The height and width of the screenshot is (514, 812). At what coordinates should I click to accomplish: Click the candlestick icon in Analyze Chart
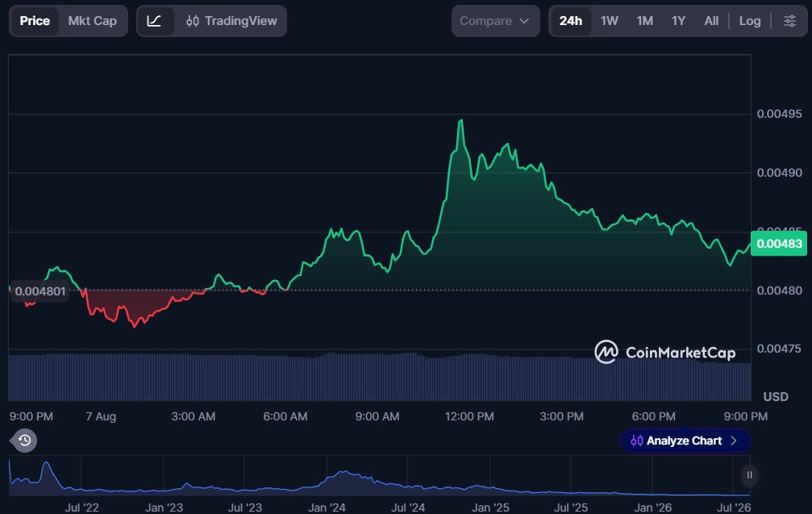637,441
